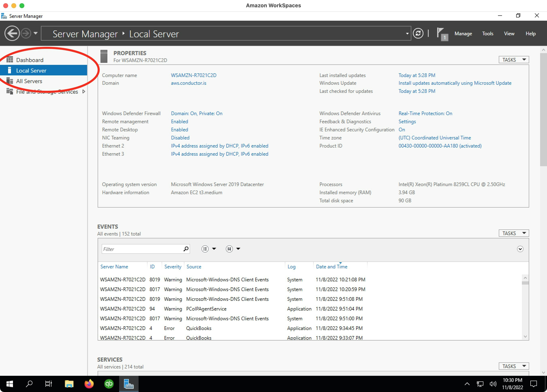
Task: Click Remote management Enabled link
Action: coord(179,121)
